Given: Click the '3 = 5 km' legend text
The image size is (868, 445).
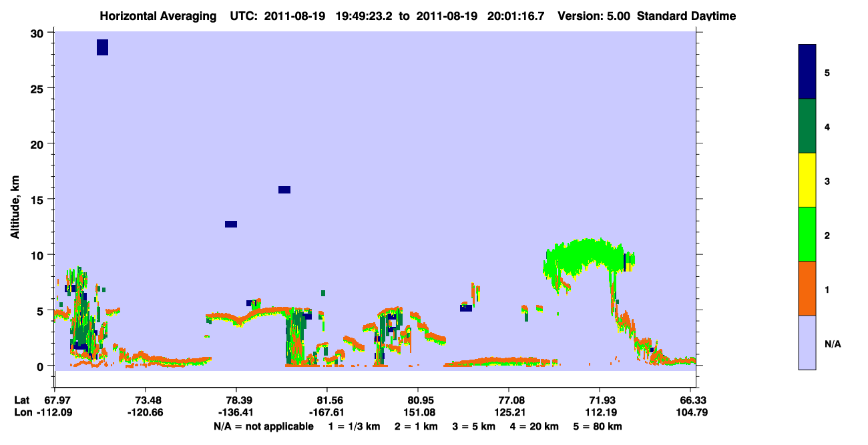Looking at the screenshot, I should coord(474,426).
